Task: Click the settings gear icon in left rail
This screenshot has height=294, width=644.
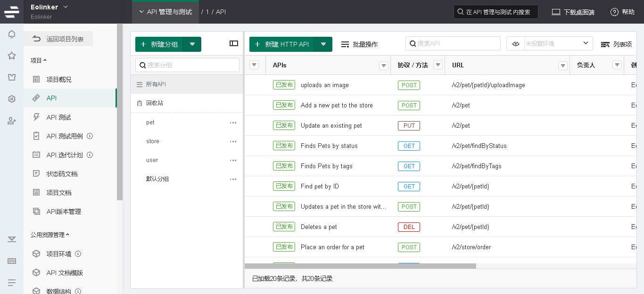Action: pos(12,99)
